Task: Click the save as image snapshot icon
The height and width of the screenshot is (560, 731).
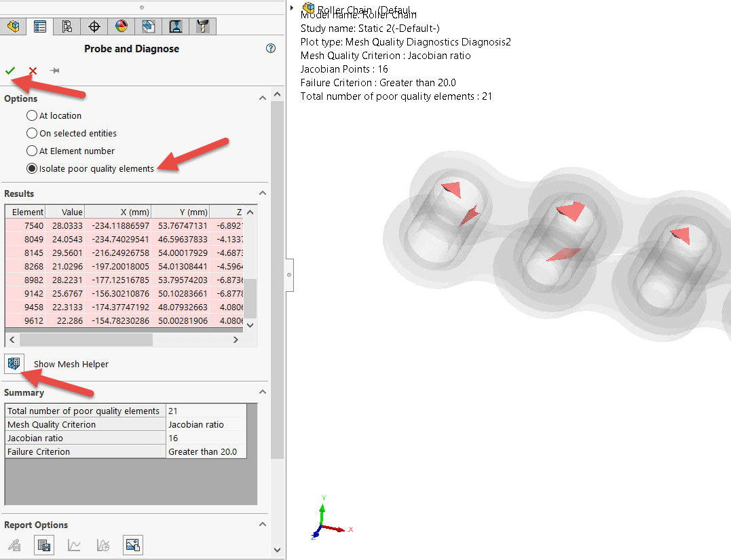Action: click(132, 544)
